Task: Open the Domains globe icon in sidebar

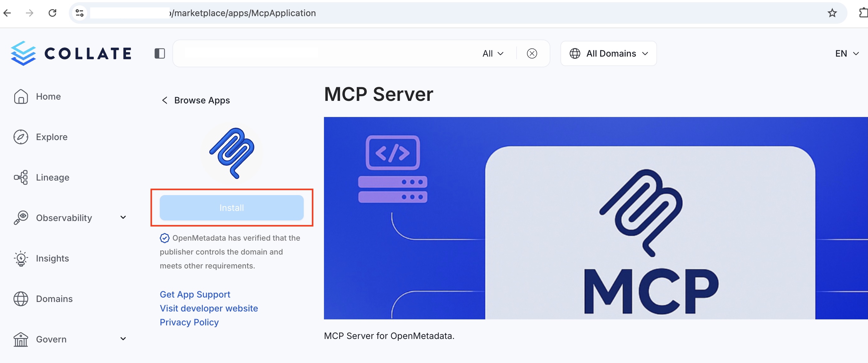Action: [x=21, y=298]
